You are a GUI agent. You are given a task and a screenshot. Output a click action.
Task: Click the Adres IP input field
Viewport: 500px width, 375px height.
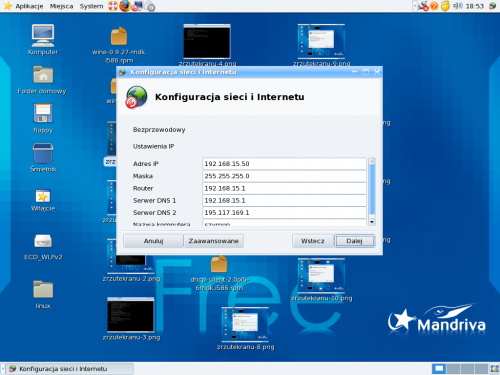tap(284, 164)
